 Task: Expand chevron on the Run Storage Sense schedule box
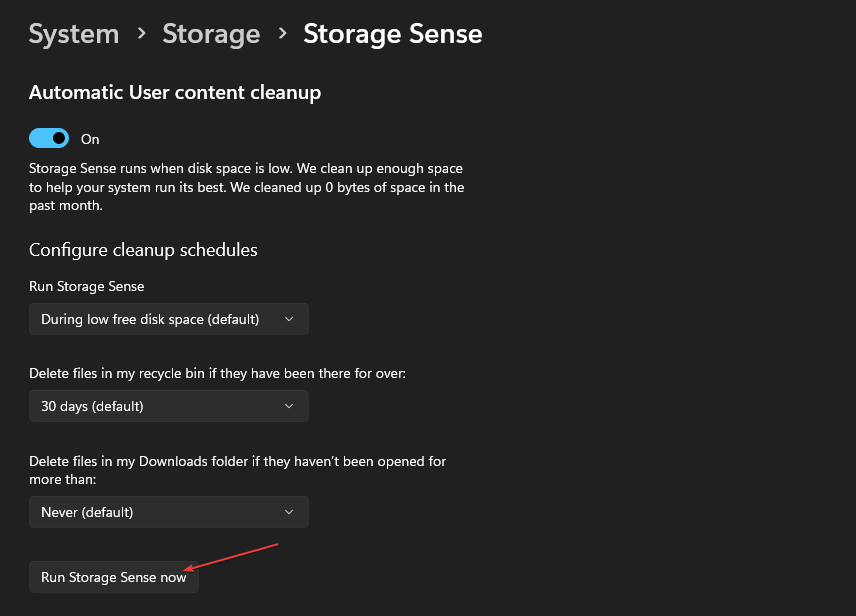click(289, 319)
